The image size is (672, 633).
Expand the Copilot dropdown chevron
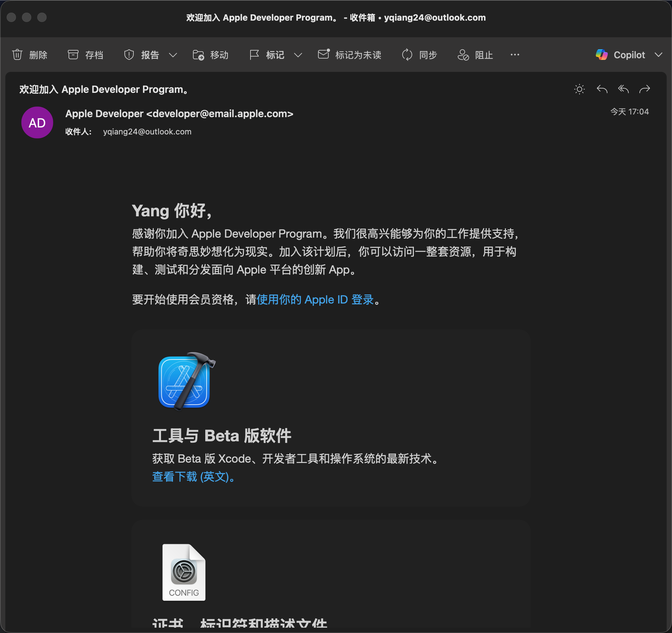(x=658, y=55)
